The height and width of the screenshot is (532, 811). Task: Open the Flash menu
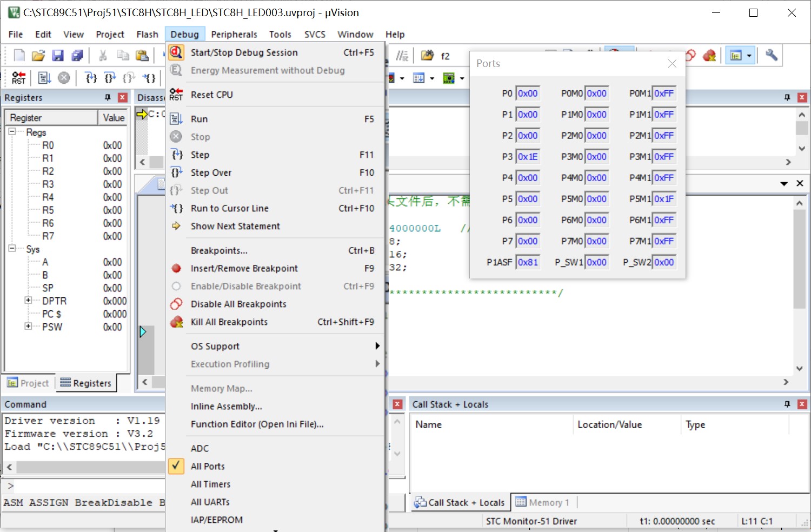click(x=147, y=34)
